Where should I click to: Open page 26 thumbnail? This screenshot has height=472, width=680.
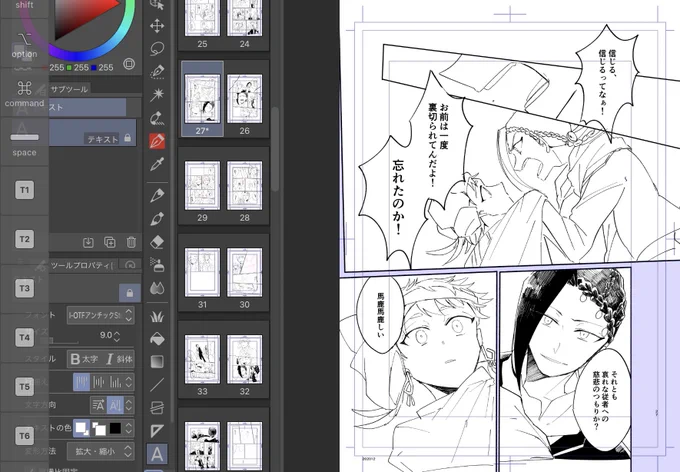point(245,99)
